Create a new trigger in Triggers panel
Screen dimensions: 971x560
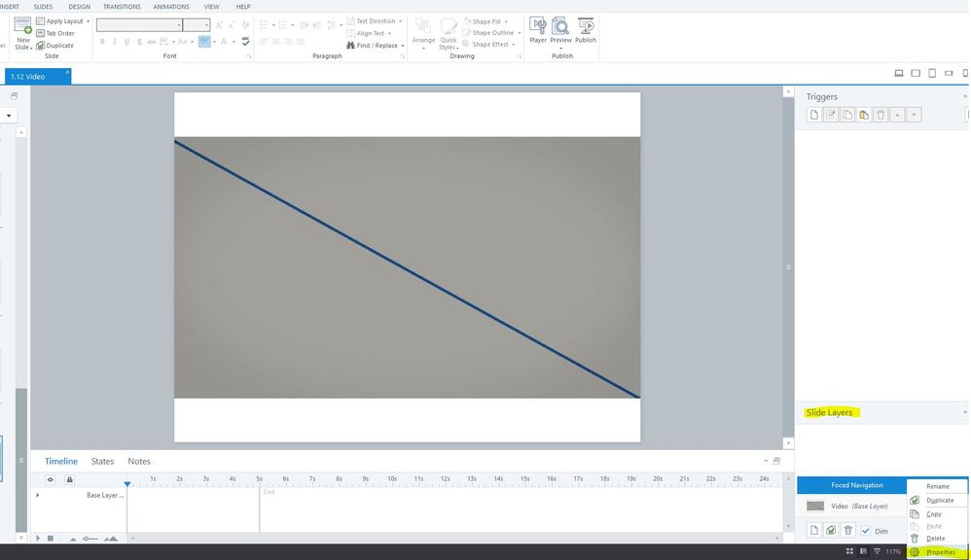point(815,115)
